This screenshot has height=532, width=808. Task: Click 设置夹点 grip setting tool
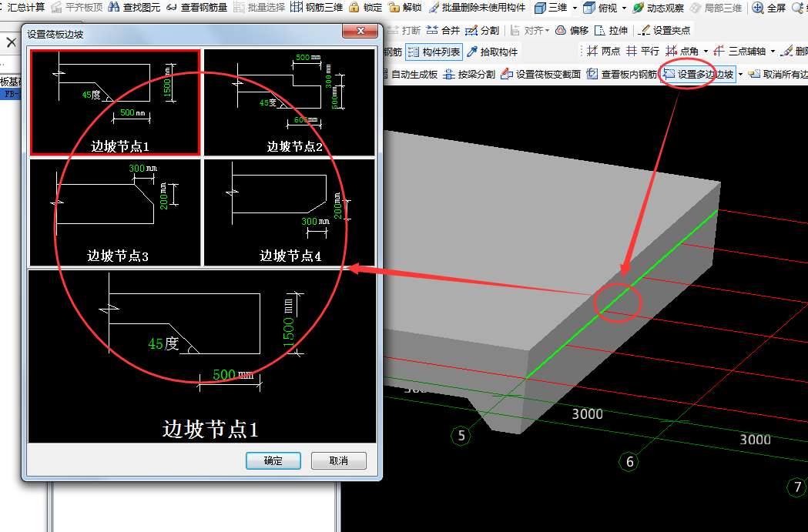(x=664, y=30)
